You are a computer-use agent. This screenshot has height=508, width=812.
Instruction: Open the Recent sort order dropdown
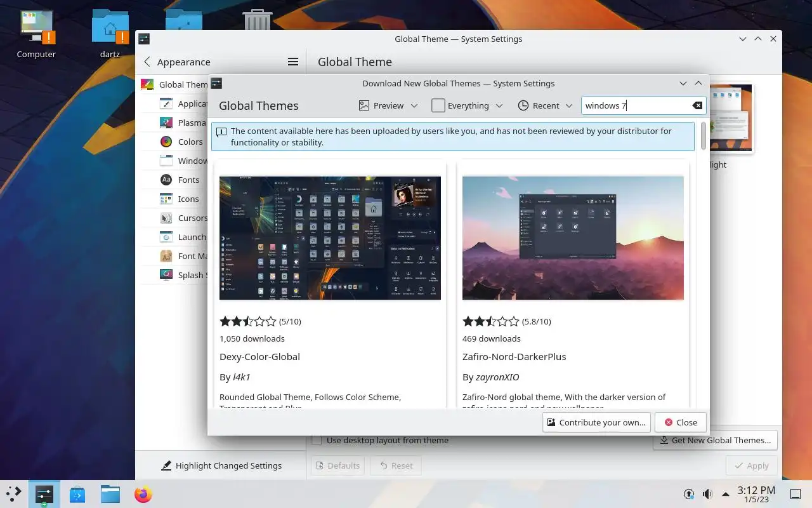coord(546,105)
